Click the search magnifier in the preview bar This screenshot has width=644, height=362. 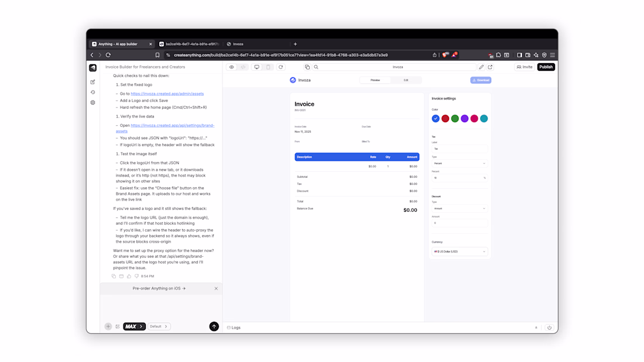click(316, 67)
